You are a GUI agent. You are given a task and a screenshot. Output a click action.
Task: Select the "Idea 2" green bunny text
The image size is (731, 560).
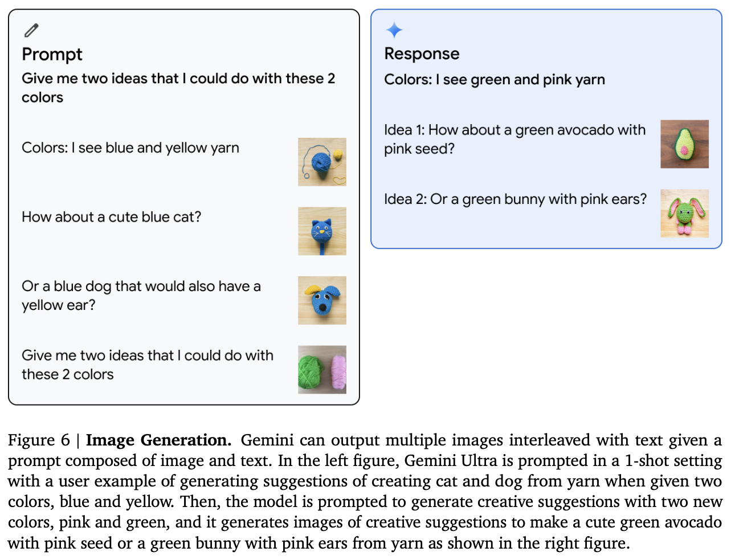point(515,199)
